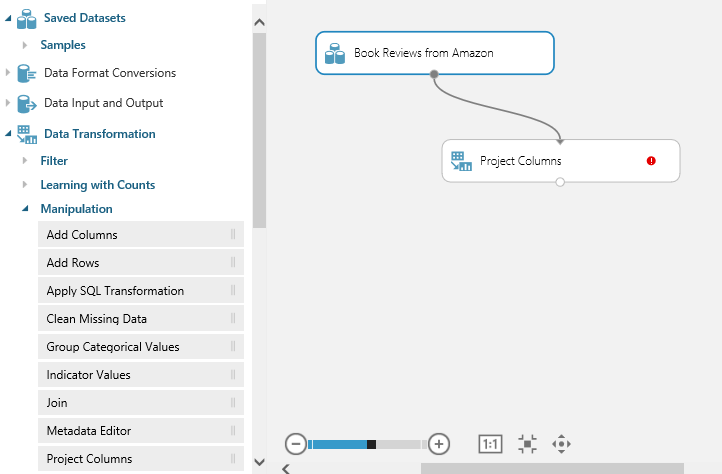
Task: Click the Manipulation label
Action: (76, 209)
